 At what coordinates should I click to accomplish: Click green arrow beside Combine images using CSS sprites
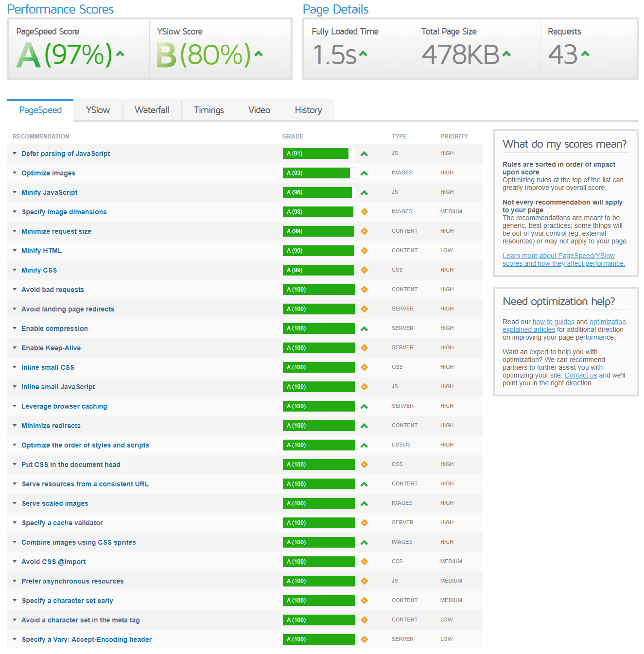pyautogui.click(x=364, y=542)
